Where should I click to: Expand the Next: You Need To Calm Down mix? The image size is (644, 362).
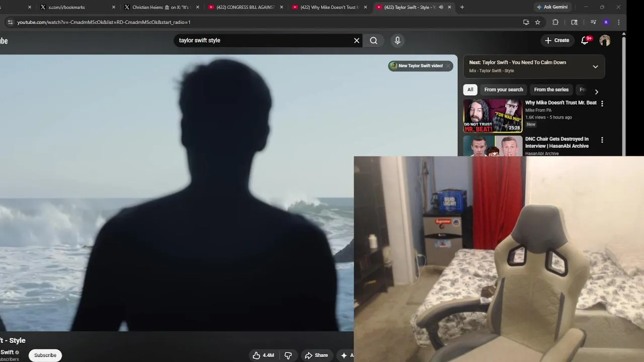595,66
